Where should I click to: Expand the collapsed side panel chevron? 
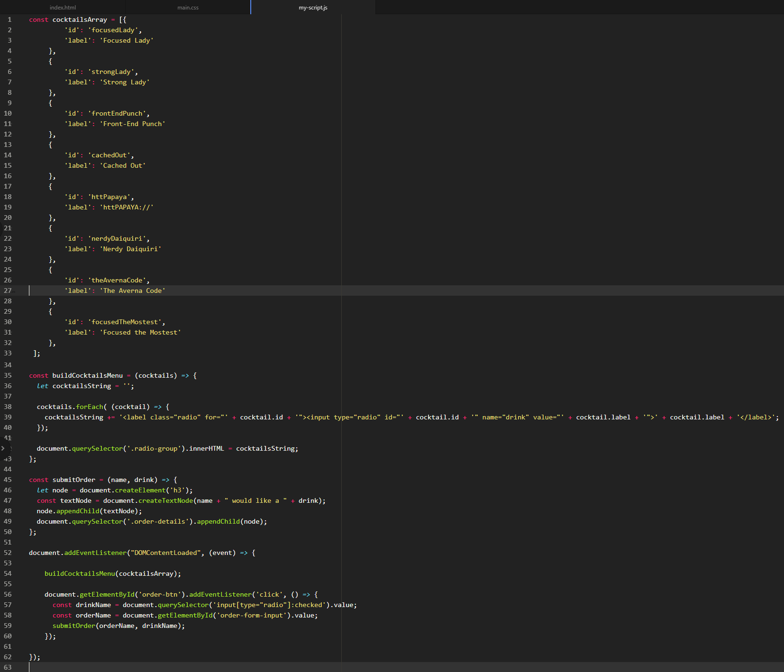(x=2, y=448)
